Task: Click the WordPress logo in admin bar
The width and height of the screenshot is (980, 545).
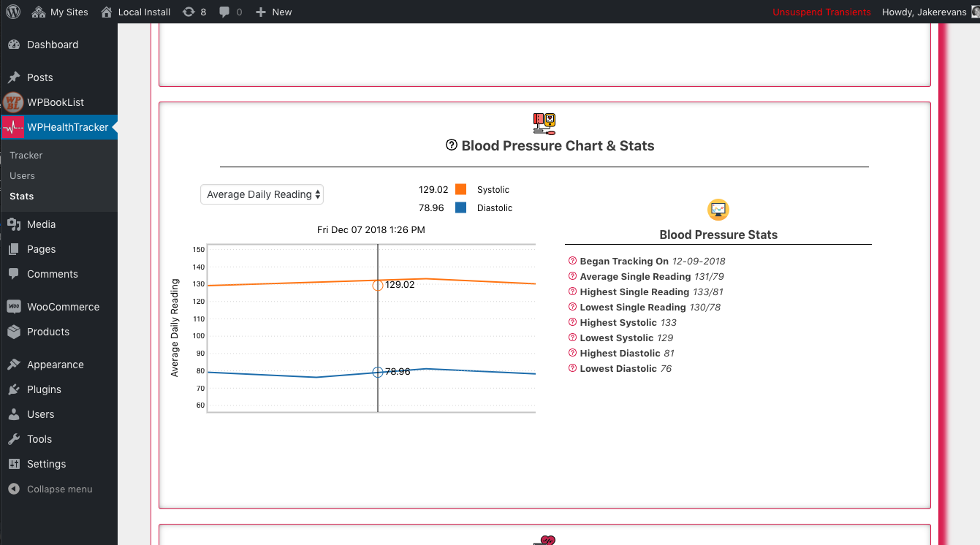Action: pyautogui.click(x=12, y=12)
